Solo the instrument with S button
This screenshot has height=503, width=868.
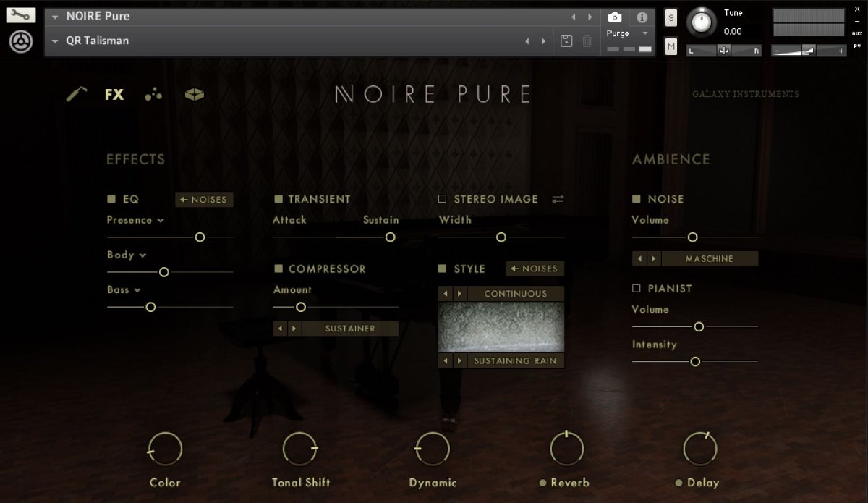point(671,19)
